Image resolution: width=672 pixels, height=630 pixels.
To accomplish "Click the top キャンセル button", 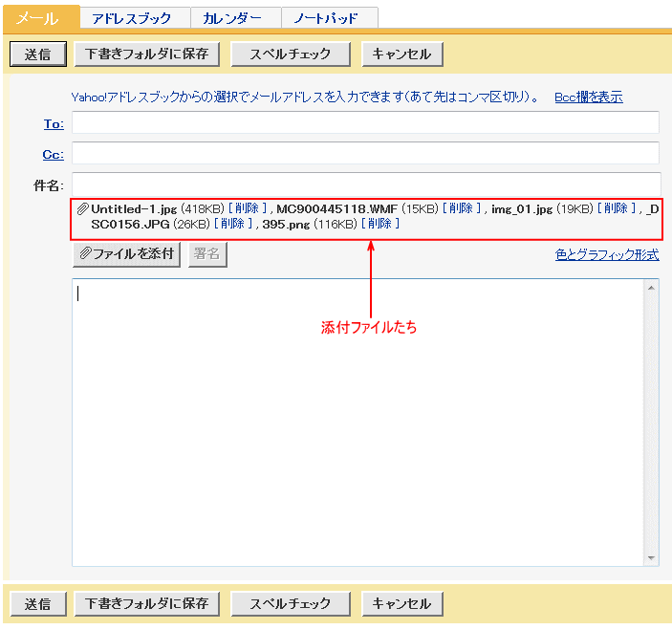I will 401,54.
